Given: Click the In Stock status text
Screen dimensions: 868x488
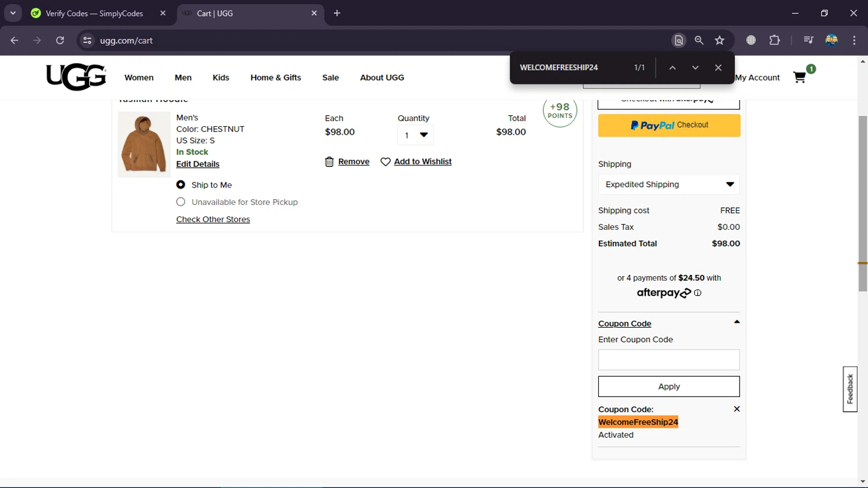Looking at the screenshot, I should pyautogui.click(x=192, y=152).
